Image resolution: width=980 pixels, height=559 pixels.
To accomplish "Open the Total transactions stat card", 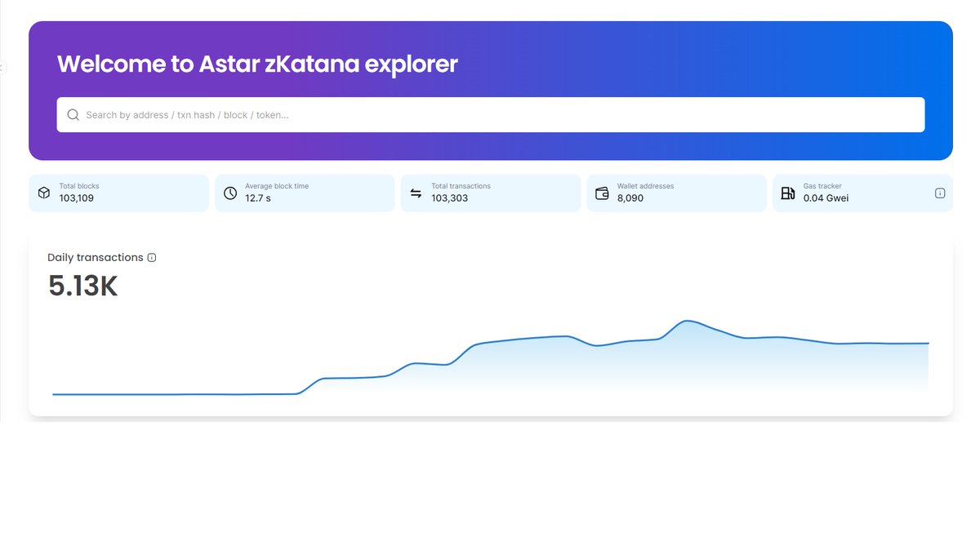I will (491, 193).
